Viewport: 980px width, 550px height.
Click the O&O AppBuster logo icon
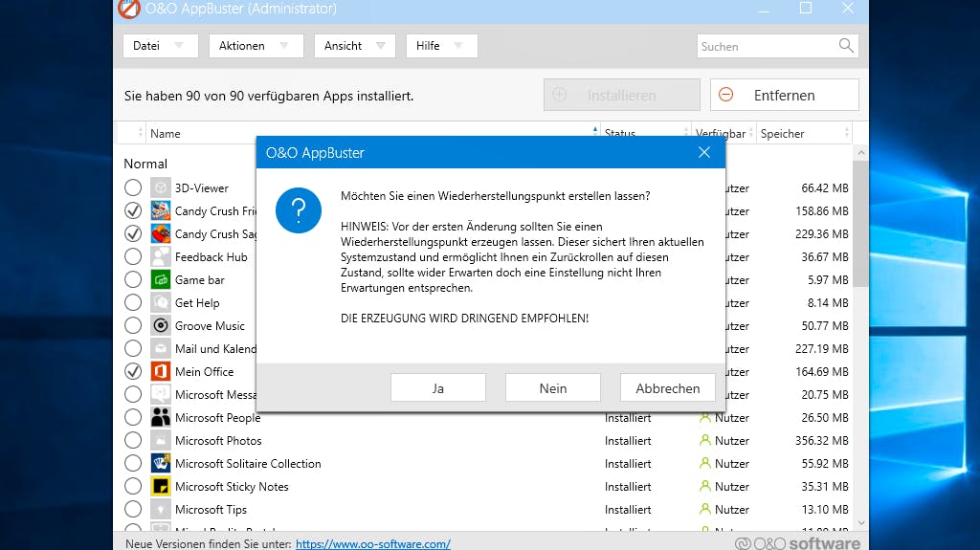point(129,8)
